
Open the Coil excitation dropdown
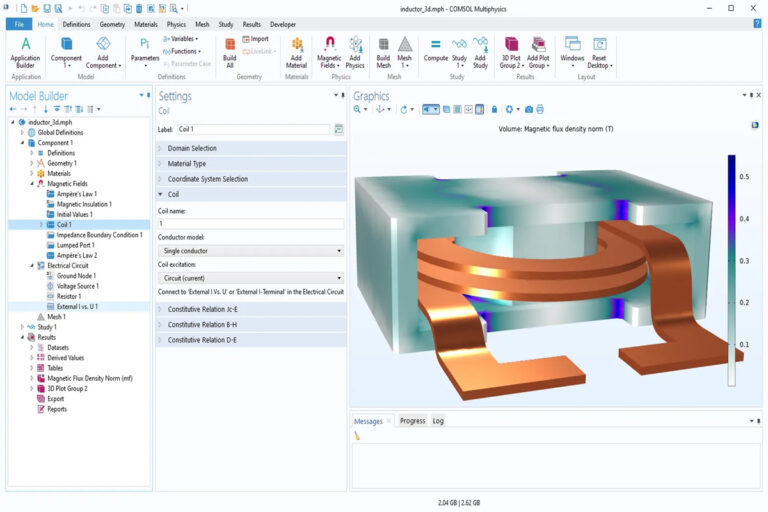click(251, 278)
